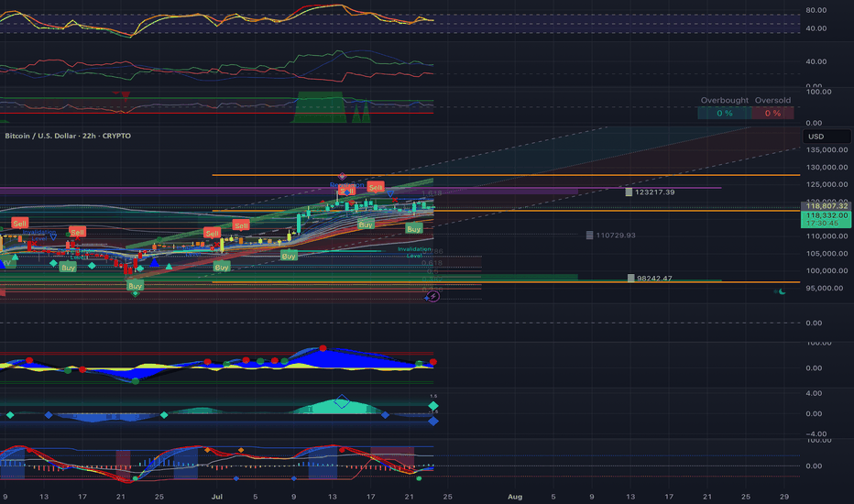Viewport: 854px width, 504px height.
Task: Select the 98242.47 level label
Action: tap(654, 278)
